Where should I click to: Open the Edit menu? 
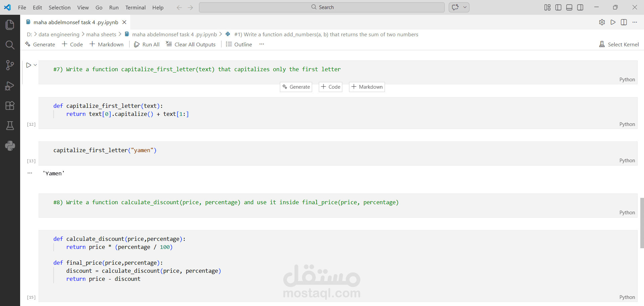pos(38,7)
